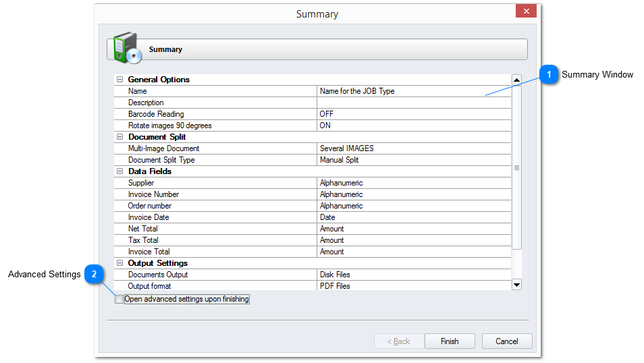Click the Output Settings header text
644x363 pixels.
(x=158, y=263)
